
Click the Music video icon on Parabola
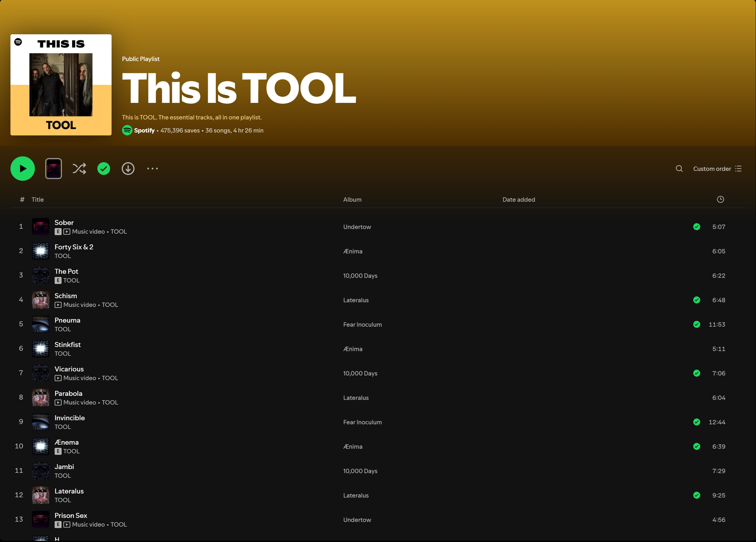point(58,403)
